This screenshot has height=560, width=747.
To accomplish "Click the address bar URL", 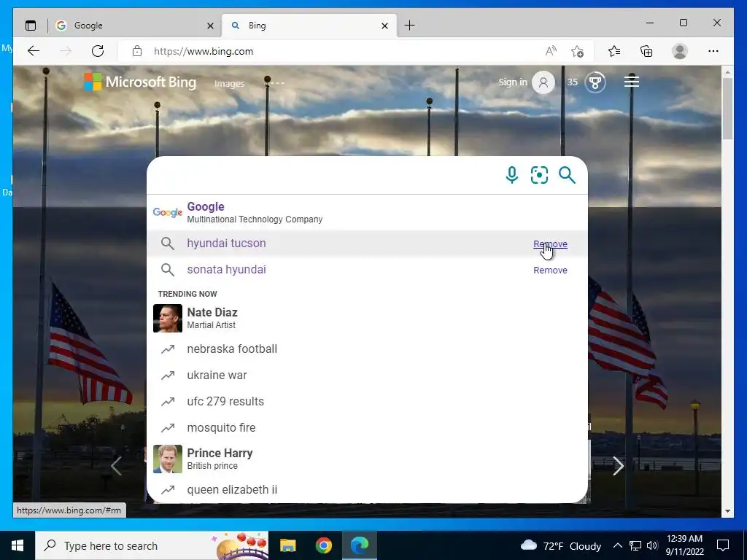I will tap(204, 52).
